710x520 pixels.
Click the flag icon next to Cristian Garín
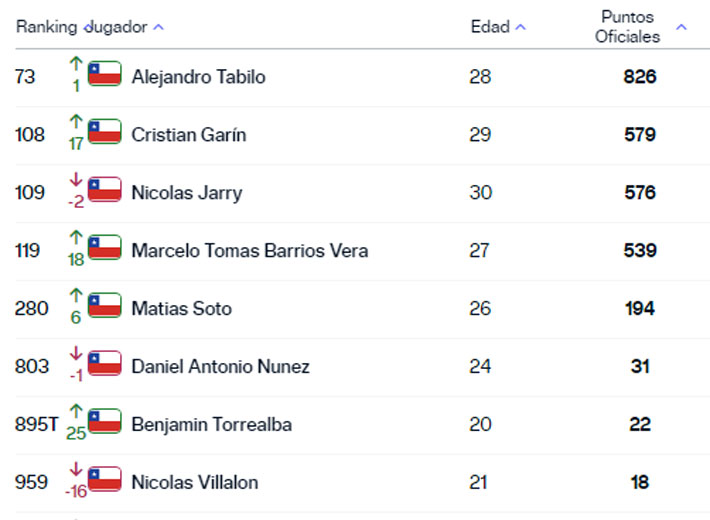point(105,133)
